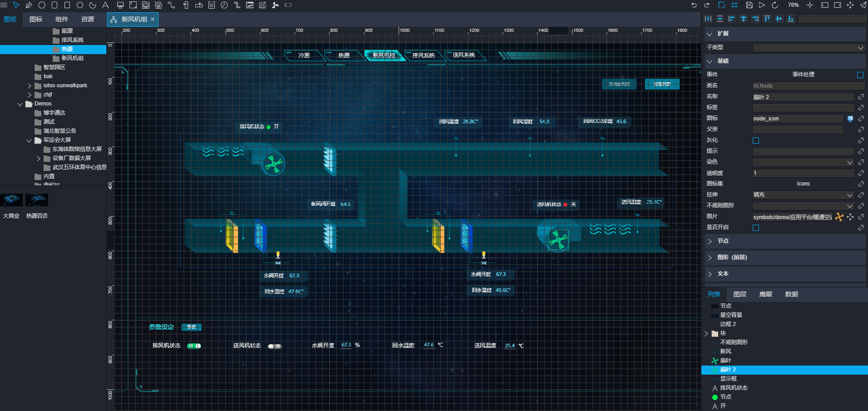Click the fit-to-center crosshair icon
The image size is (868, 411).
pyautogui.click(x=810, y=5)
